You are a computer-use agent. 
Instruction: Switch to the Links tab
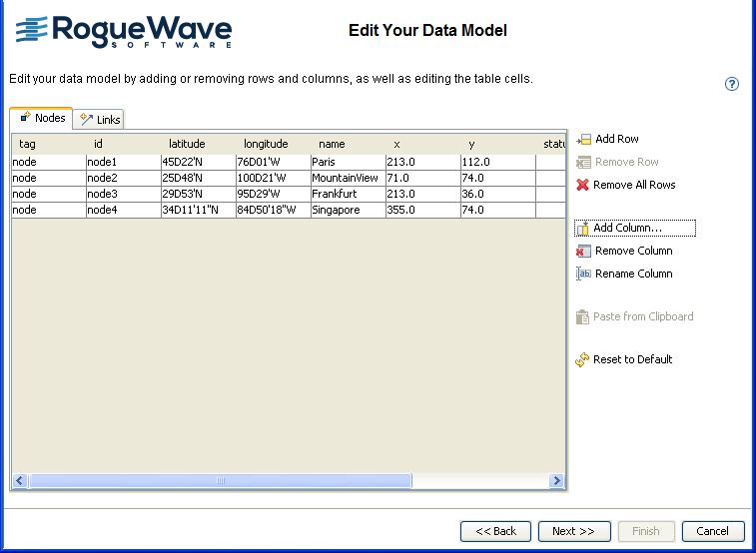[100, 120]
